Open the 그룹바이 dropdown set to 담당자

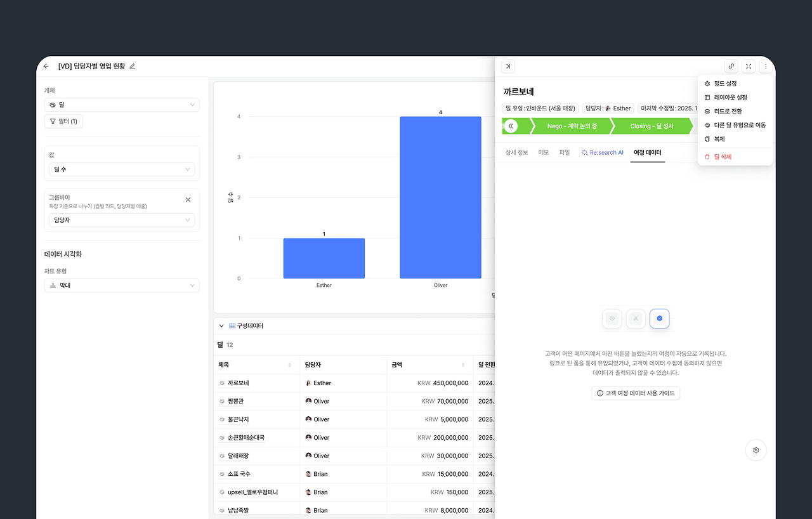pyautogui.click(x=122, y=220)
